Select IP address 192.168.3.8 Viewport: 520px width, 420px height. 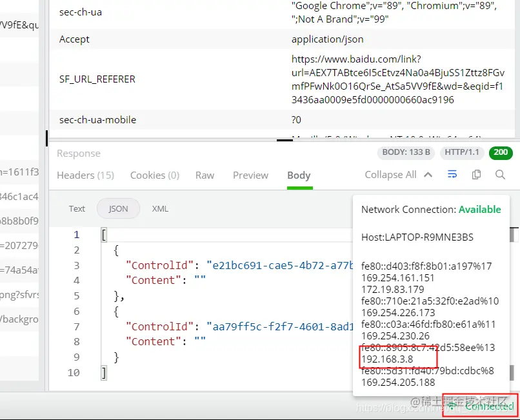(x=387, y=359)
